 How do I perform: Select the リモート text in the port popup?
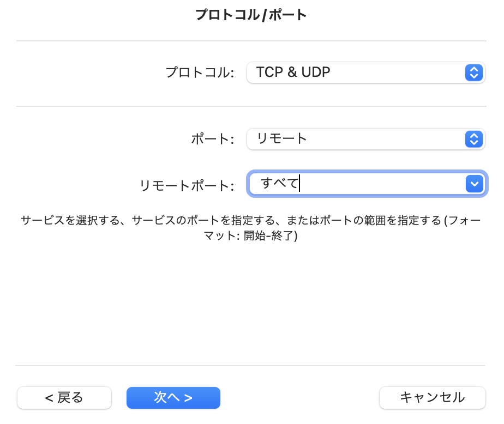(282, 139)
